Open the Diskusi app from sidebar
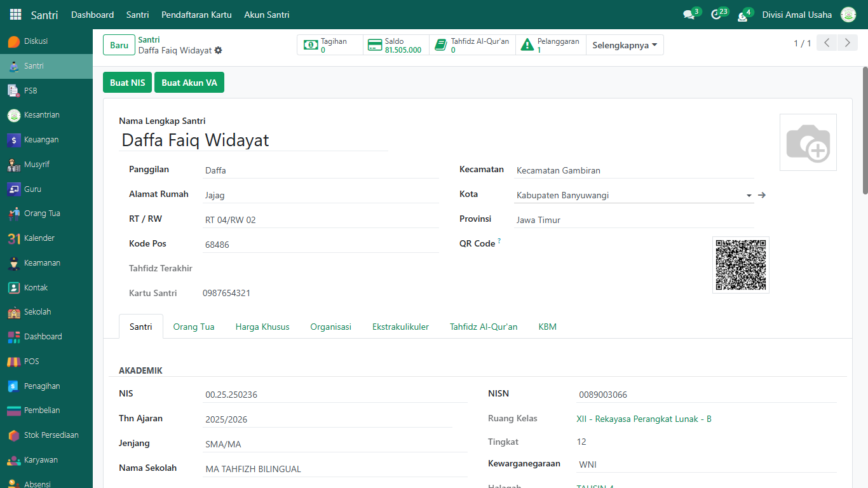868x488 pixels. pos(36,41)
